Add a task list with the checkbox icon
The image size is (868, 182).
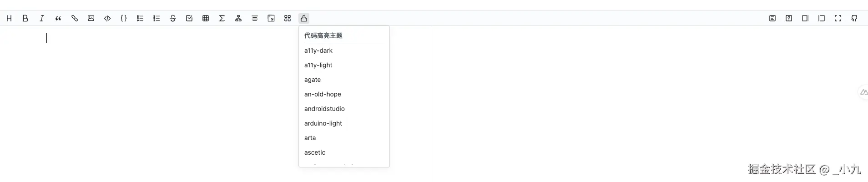pyautogui.click(x=189, y=18)
